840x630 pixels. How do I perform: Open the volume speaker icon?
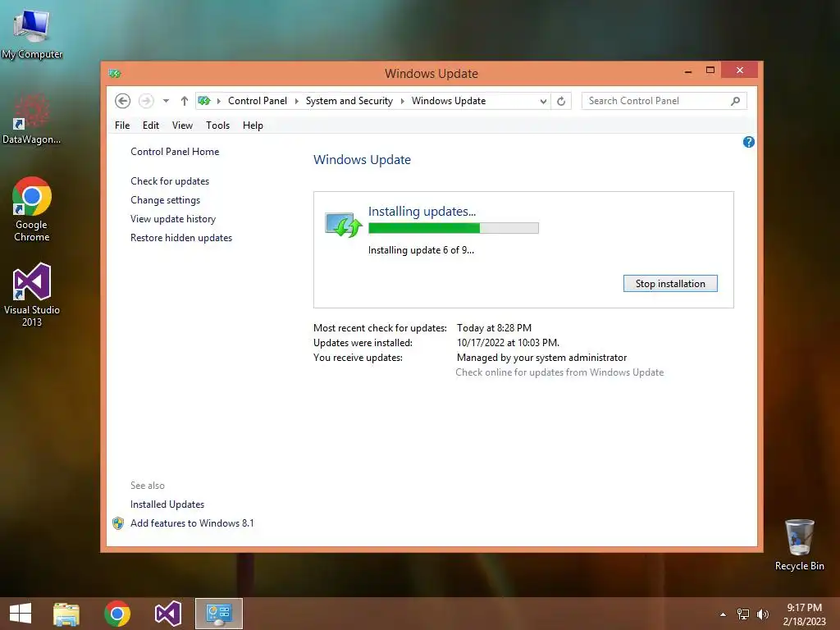(762, 614)
